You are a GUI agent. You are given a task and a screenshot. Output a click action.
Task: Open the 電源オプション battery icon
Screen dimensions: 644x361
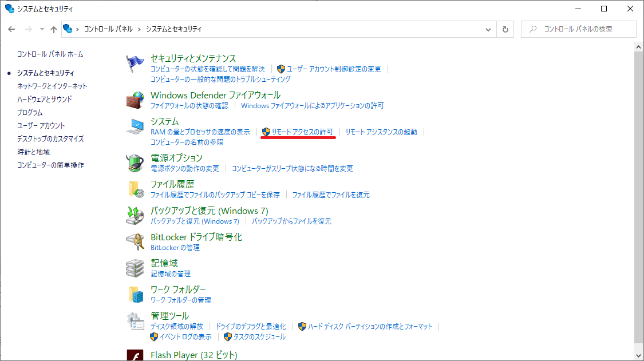(135, 162)
